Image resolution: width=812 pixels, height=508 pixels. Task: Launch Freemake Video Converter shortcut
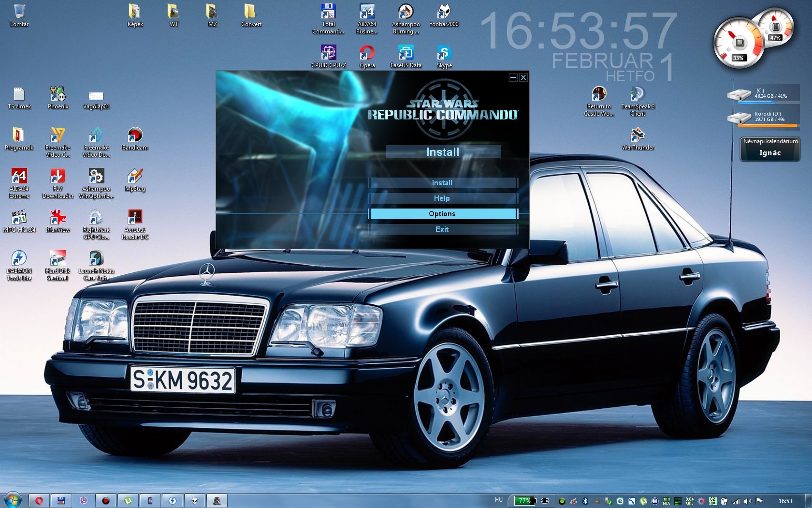tap(58, 142)
